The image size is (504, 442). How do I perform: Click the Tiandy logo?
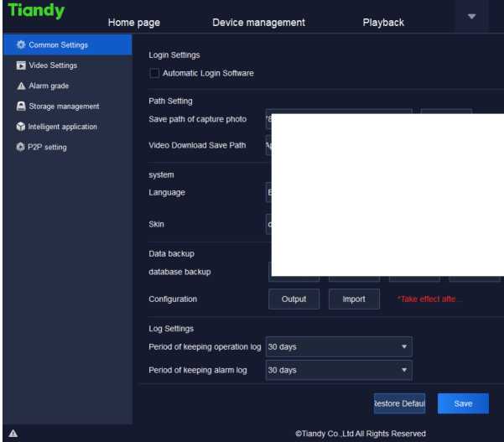(35, 15)
